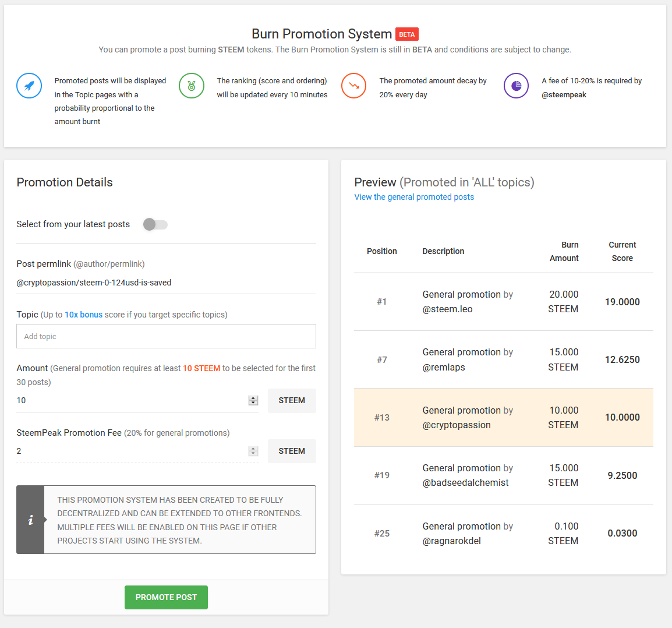Click the rocket promoted posts icon
672x628 pixels.
click(29, 86)
